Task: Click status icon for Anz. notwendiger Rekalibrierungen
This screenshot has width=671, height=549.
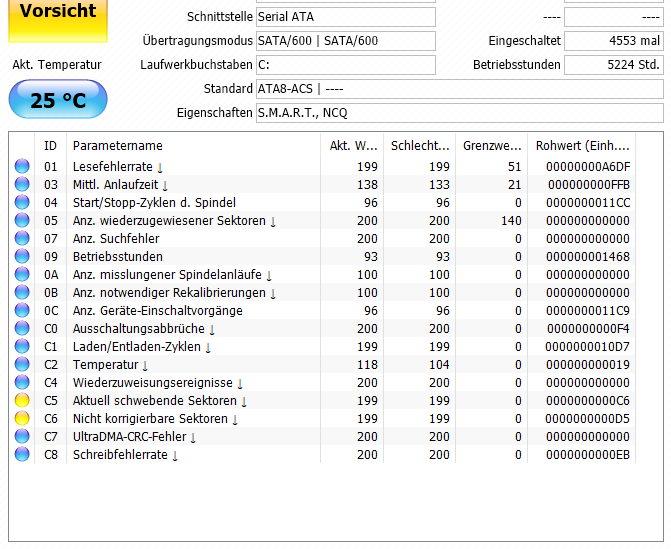Action: [22, 292]
